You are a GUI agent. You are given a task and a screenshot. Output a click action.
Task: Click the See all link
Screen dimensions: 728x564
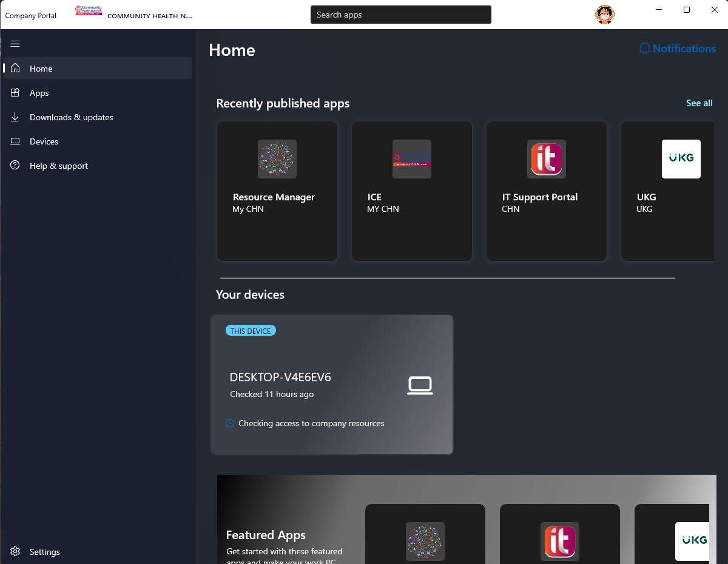tap(699, 103)
